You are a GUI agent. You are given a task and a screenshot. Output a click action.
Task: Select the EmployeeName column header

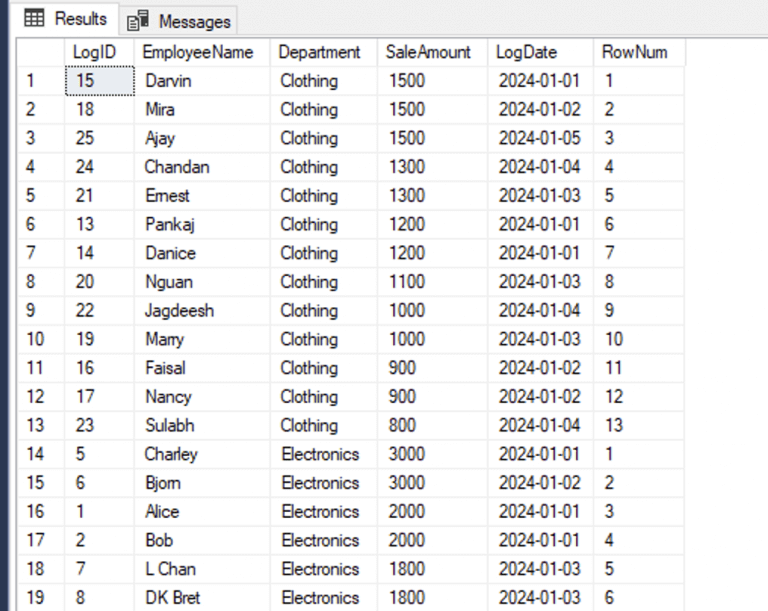click(x=198, y=52)
